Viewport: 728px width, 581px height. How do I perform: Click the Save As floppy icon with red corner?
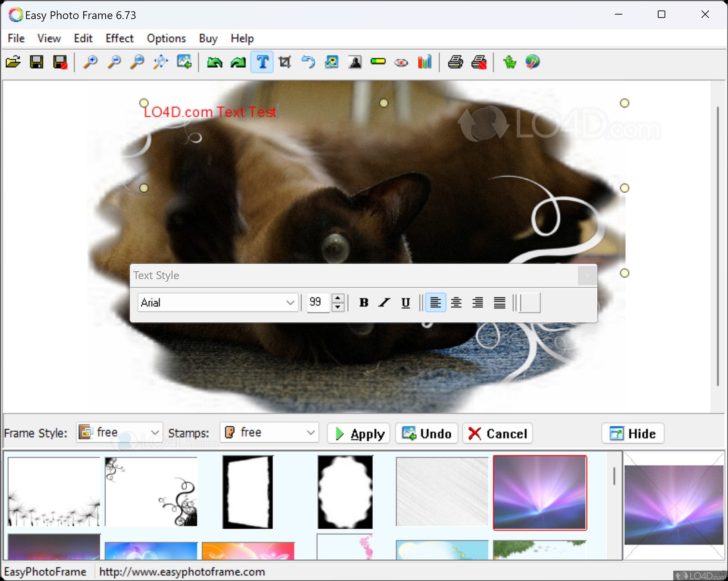pyautogui.click(x=60, y=62)
